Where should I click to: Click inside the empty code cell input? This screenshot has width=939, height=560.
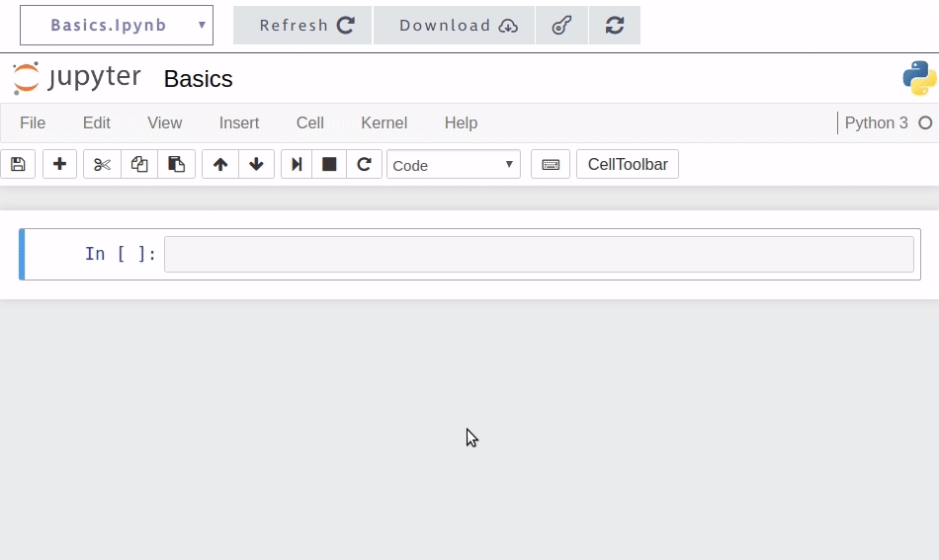pos(539,254)
